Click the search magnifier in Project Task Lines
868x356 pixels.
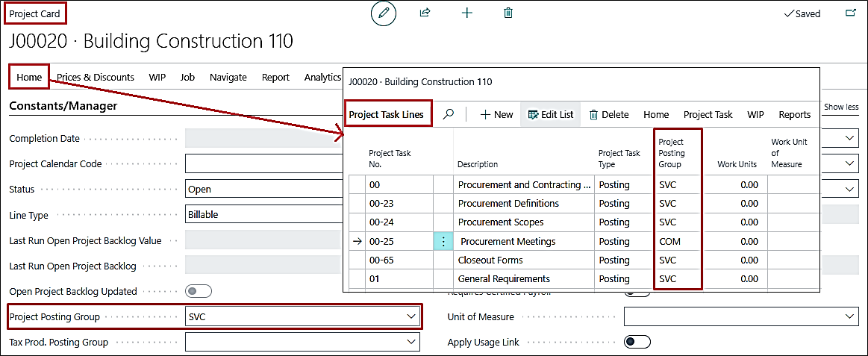click(x=449, y=114)
